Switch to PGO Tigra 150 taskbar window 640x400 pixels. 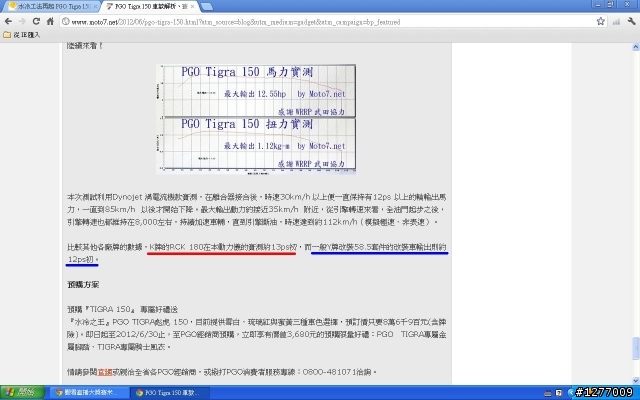click(x=171, y=393)
